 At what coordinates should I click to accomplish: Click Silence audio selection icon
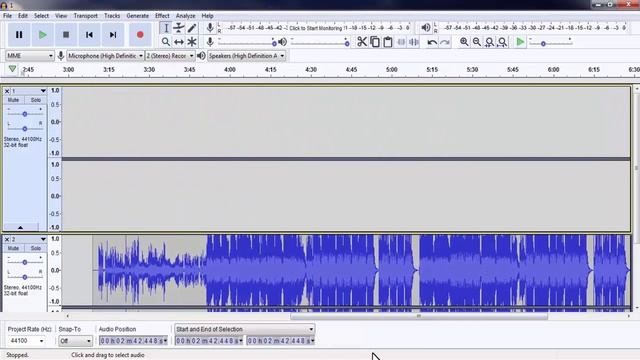tap(414, 42)
